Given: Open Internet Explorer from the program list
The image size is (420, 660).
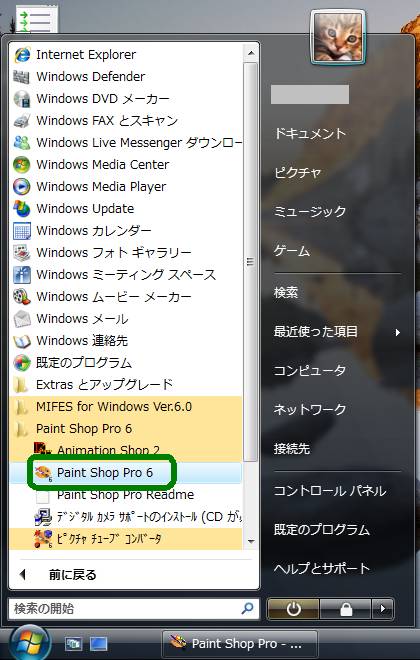Looking at the screenshot, I should pos(125,55).
